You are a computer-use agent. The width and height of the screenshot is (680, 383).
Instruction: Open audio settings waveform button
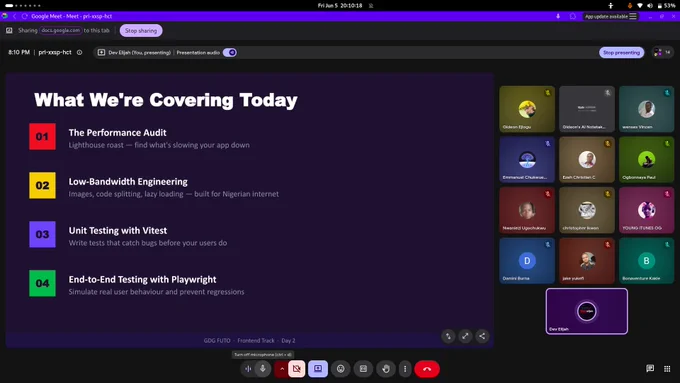(248, 369)
